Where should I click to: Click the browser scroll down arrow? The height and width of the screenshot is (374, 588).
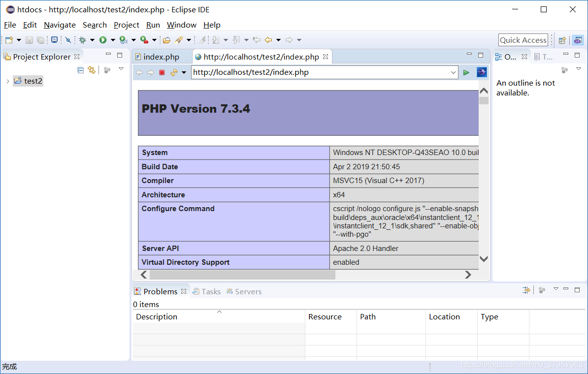[x=484, y=258]
